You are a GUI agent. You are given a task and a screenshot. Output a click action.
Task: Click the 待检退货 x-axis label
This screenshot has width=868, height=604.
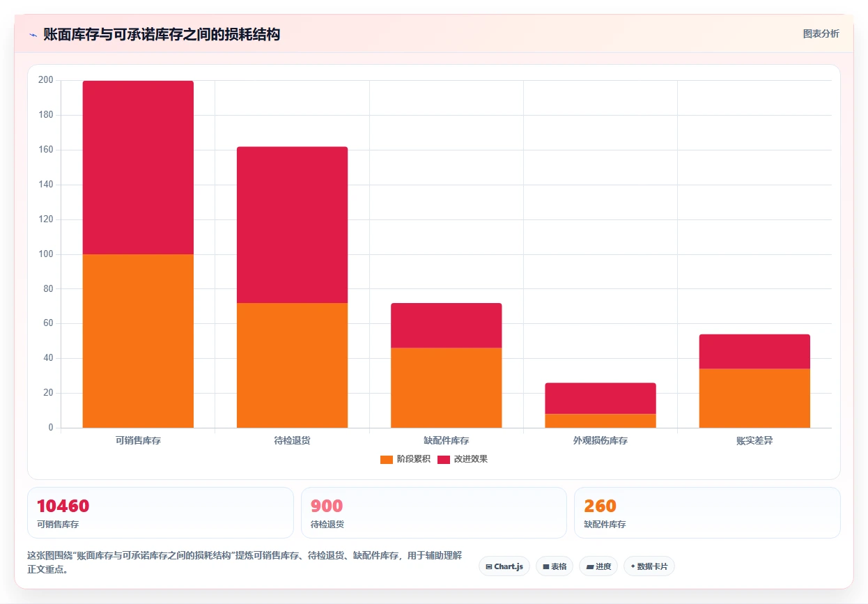pyautogui.click(x=292, y=441)
